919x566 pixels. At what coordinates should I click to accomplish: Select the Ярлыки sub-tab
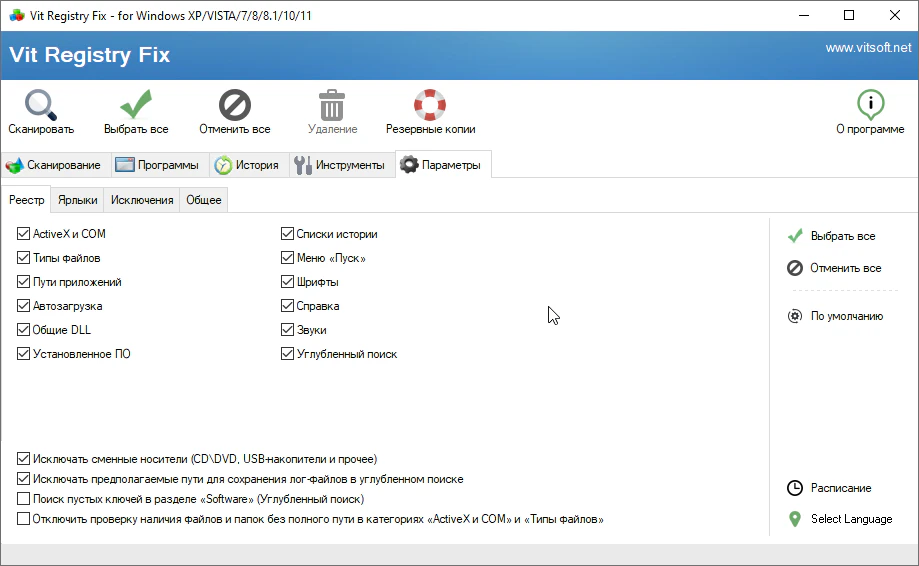pos(78,200)
